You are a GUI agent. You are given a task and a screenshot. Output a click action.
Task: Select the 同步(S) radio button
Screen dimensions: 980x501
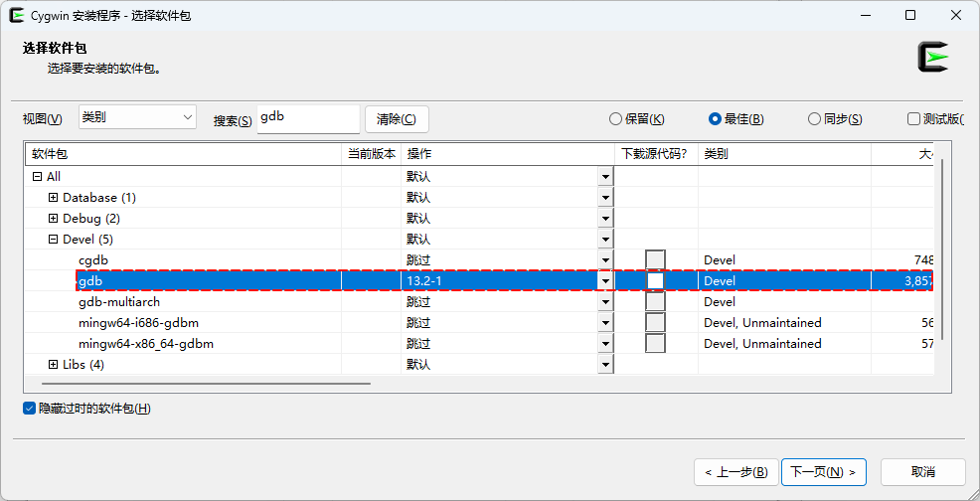point(835,119)
